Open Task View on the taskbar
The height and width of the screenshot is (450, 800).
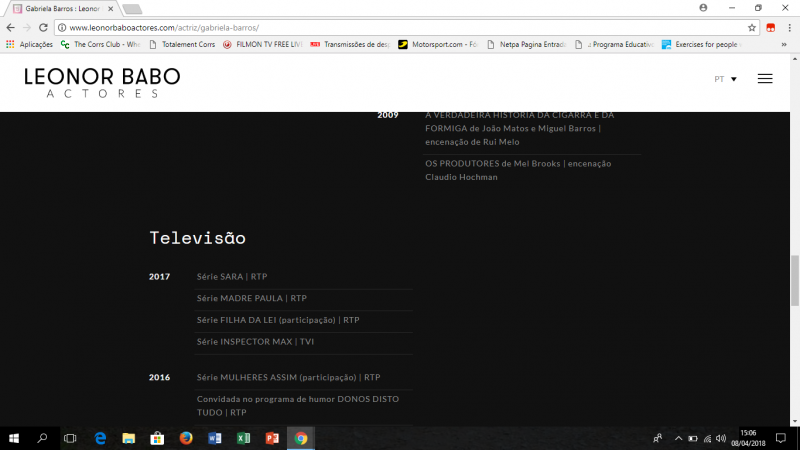(x=70, y=438)
